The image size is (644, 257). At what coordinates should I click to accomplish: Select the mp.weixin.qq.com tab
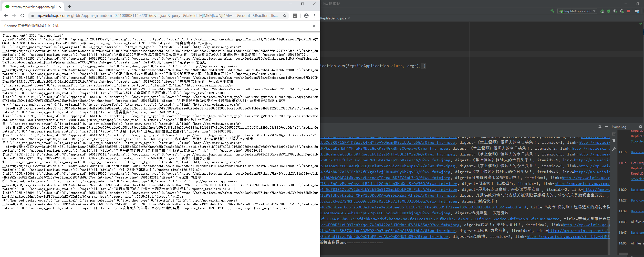click(x=33, y=7)
